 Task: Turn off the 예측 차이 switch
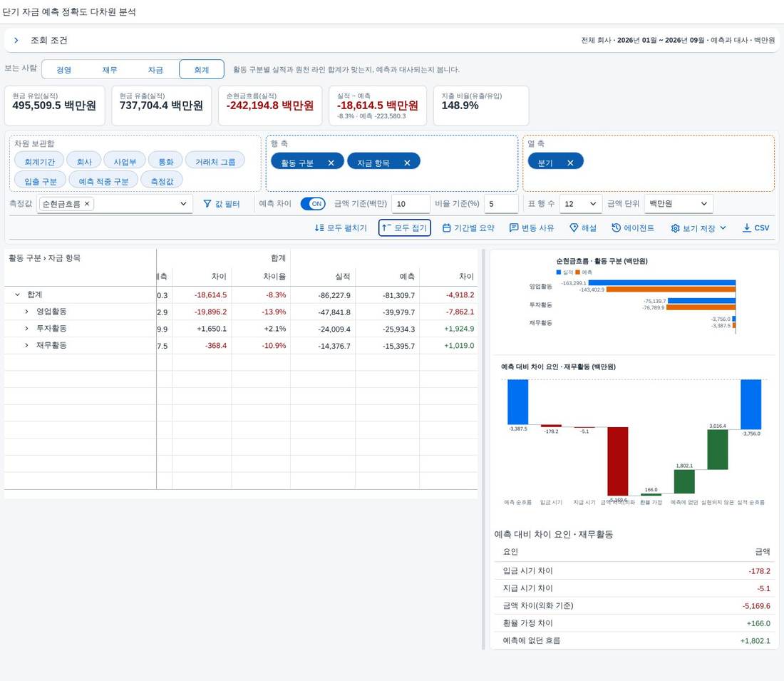click(x=313, y=204)
